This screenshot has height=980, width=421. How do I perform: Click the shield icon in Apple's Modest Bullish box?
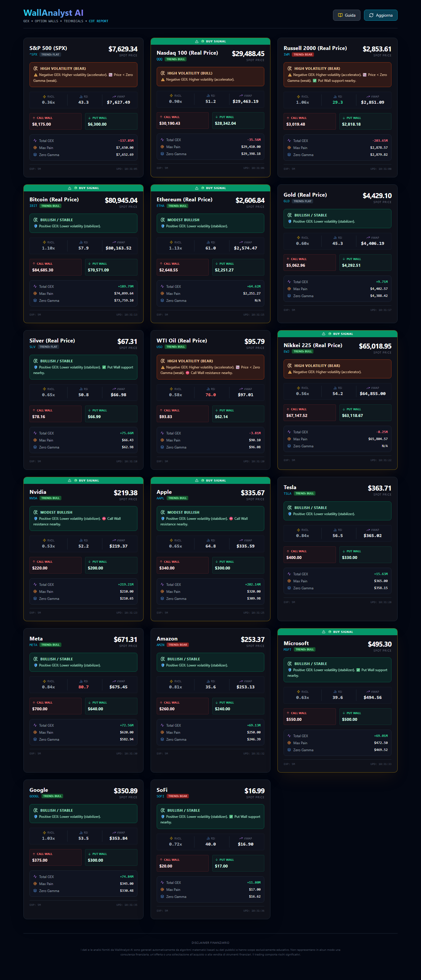pos(163,519)
